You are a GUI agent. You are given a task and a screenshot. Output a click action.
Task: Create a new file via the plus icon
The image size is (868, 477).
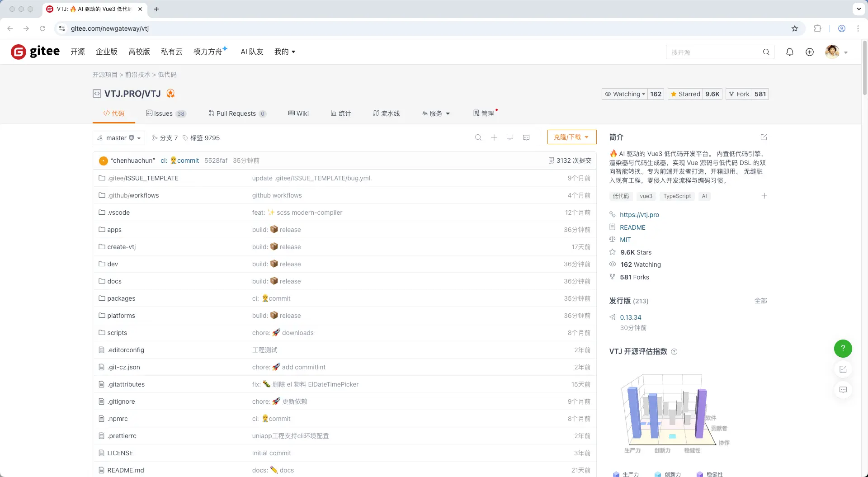(x=494, y=137)
